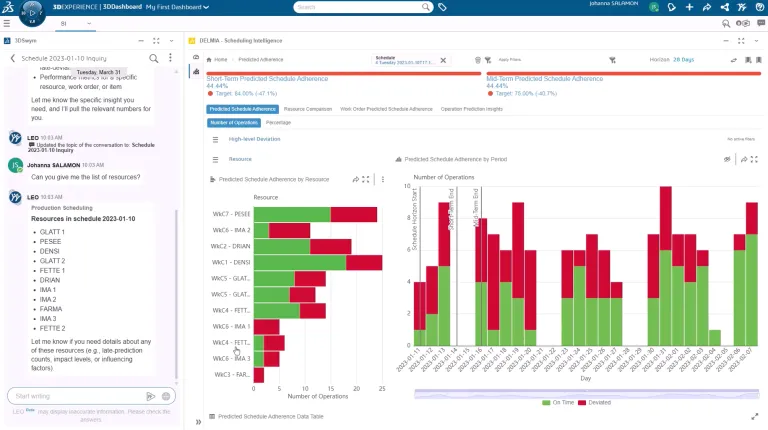Go back from Schedule 2023-01-10 Inquiry
The image size is (768, 430).
[x=13, y=58]
